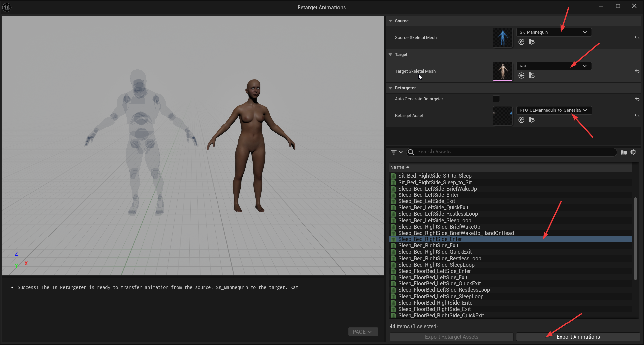Image resolution: width=644 pixels, height=345 pixels.
Task: Select Sleep_Bed_RightSide_SleepLoop animation
Action: (510, 265)
